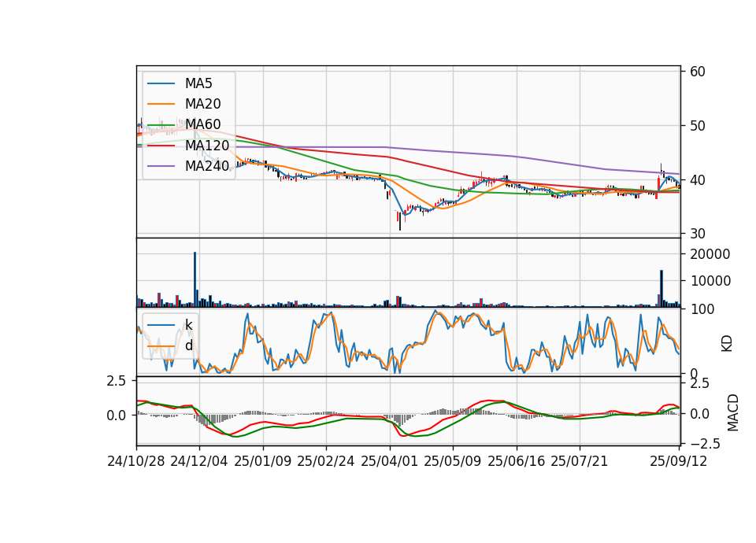Click the d legend label in KD panel
The width and height of the screenshot is (756, 543).
[x=188, y=345]
